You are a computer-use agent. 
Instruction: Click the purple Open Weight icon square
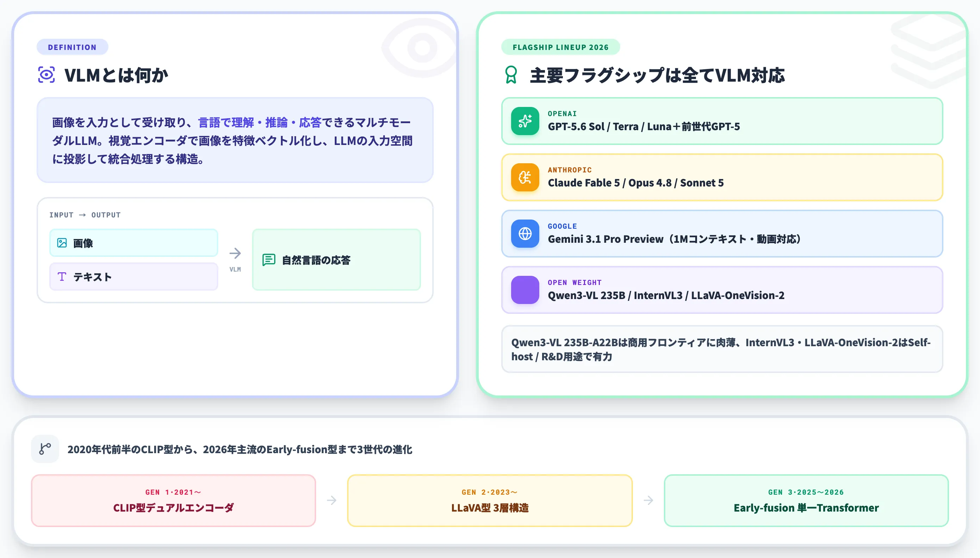pos(525,290)
